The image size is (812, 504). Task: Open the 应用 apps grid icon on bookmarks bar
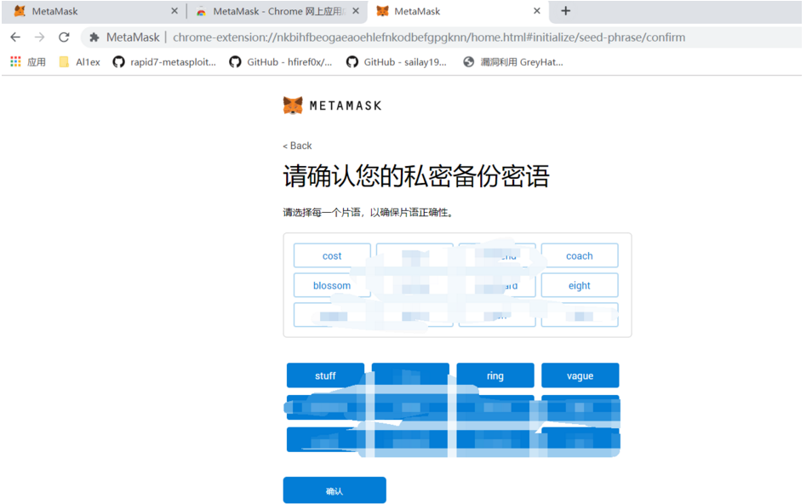click(14, 61)
